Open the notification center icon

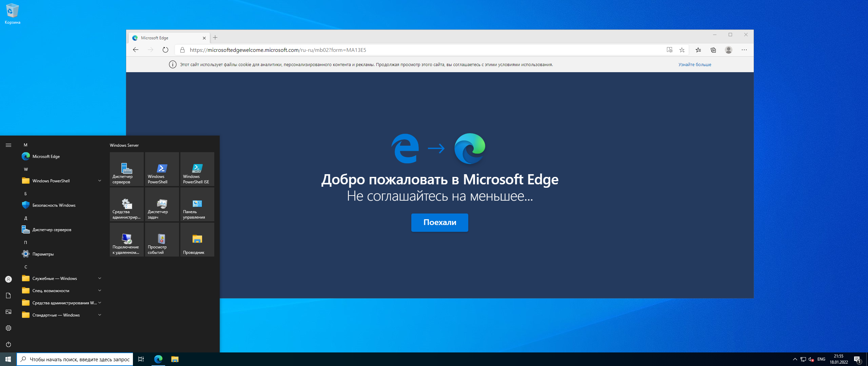857,359
